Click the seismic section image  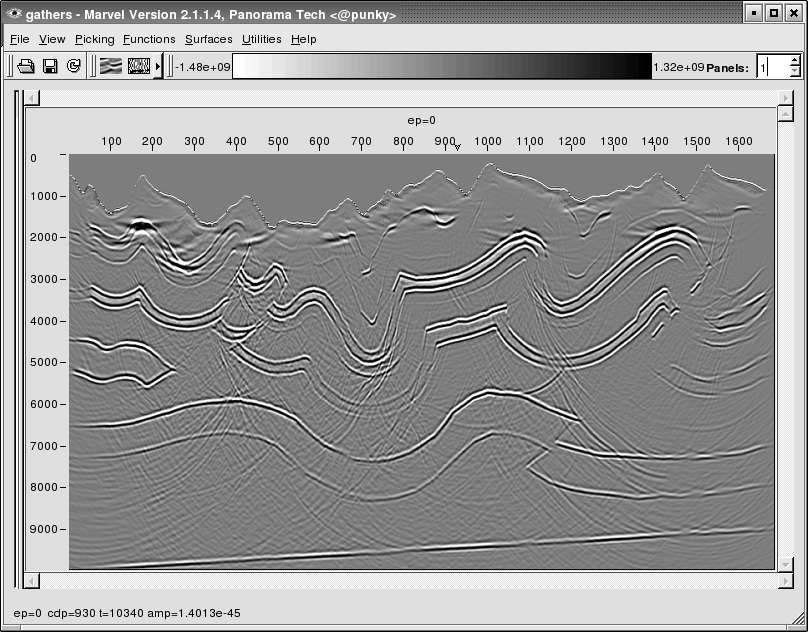tap(422, 361)
